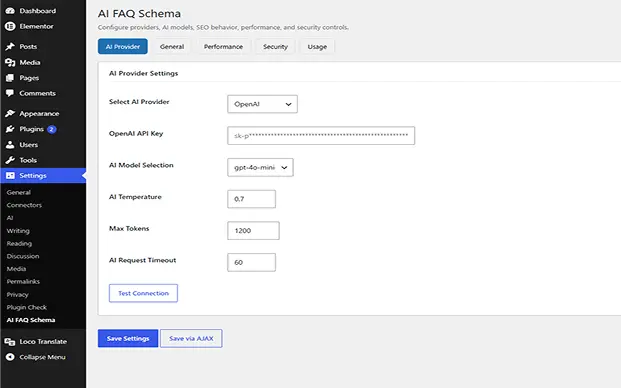Open AI FAQ Schema submenu link

[31, 320]
